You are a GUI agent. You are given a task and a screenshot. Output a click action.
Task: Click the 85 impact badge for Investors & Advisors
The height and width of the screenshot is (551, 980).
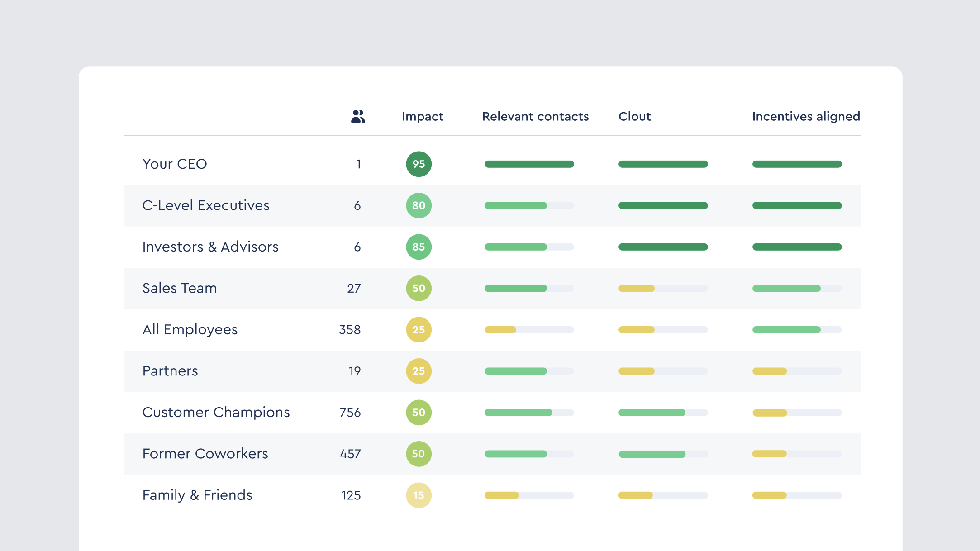click(x=419, y=247)
